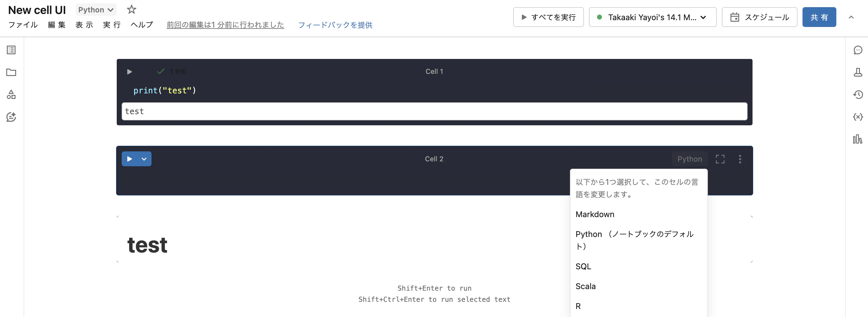Click the 共有 share button

tap(819, 17)
